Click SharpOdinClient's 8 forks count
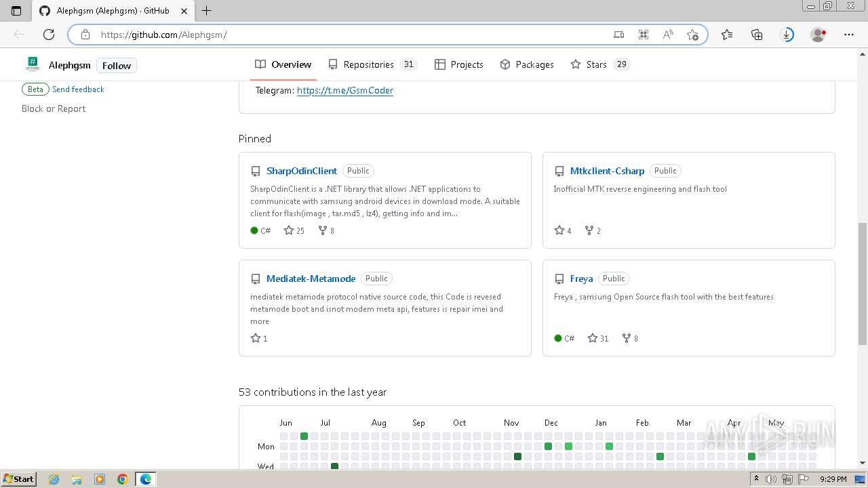 tap(326, 230)
